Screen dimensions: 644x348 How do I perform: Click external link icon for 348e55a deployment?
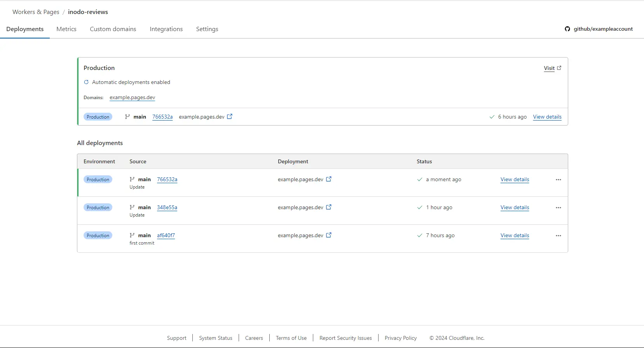328,207
